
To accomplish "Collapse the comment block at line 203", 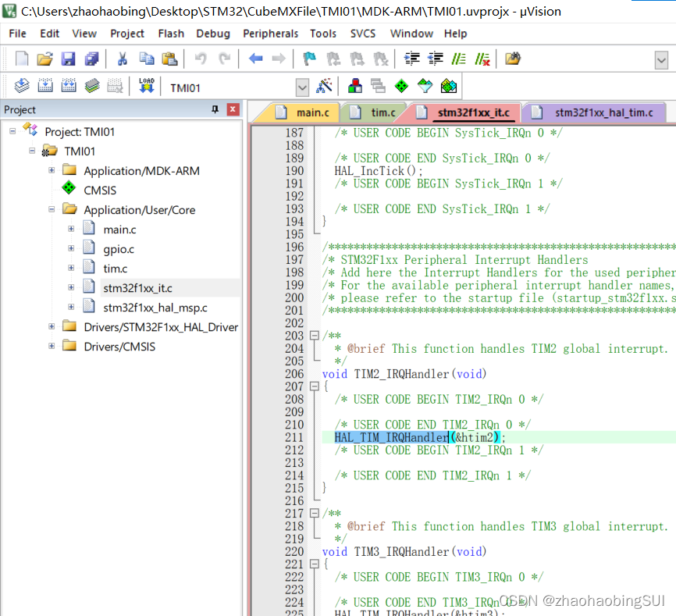I will point(315,336).
